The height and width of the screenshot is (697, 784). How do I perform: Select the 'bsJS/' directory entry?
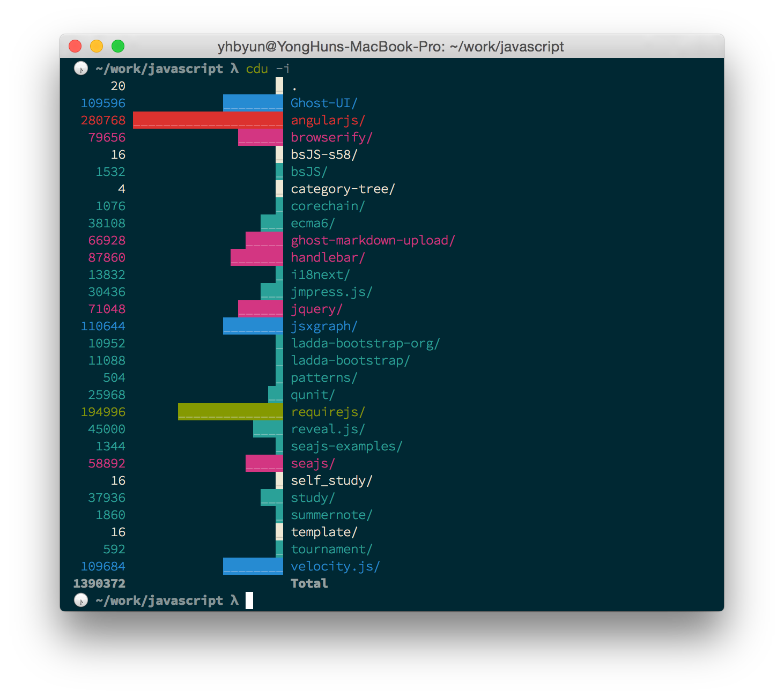(309, 172)
